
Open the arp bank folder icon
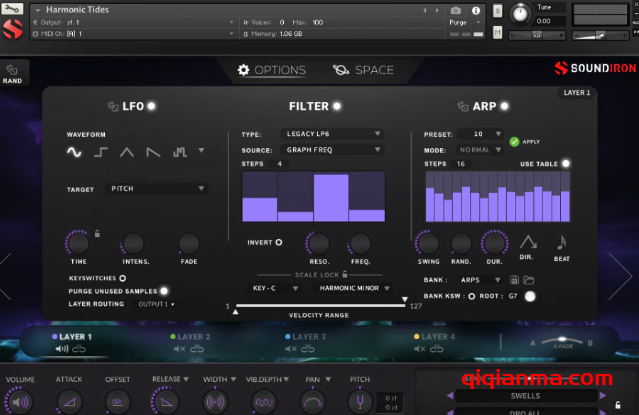529,280
